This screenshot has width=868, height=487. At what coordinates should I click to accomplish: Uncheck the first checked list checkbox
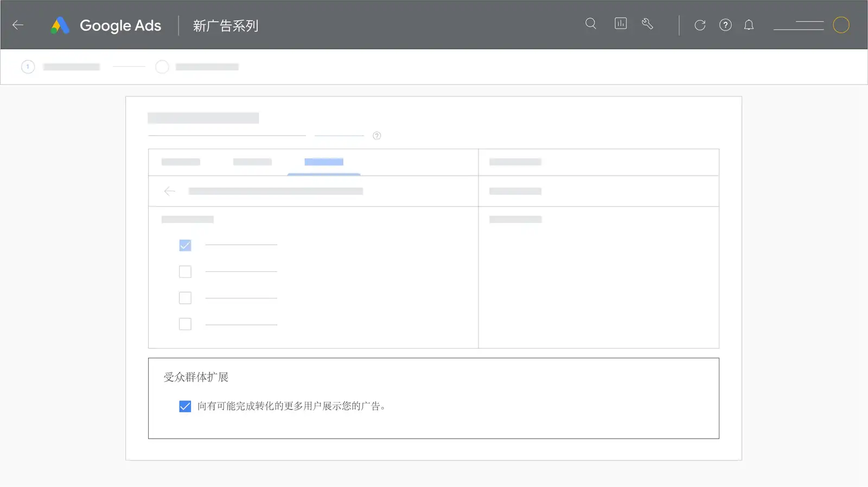pos(185,245)
